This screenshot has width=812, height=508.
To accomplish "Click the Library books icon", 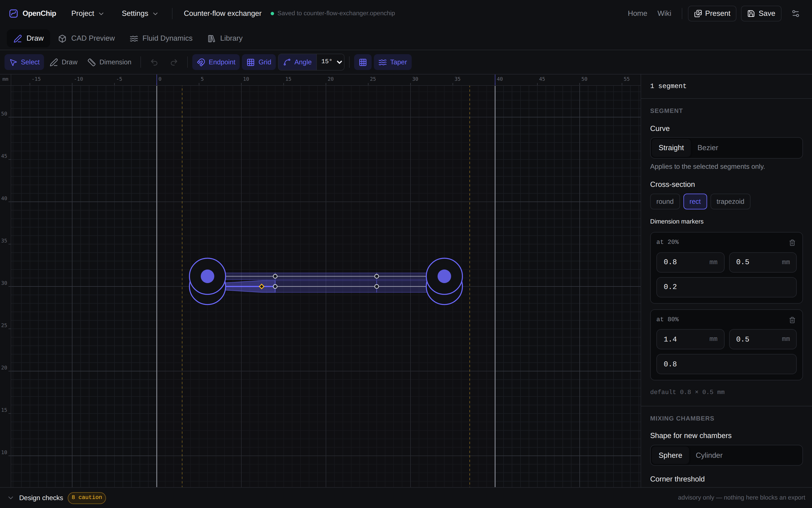I will coord(211,39).
